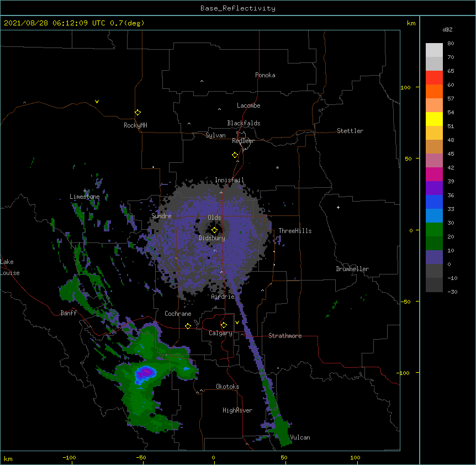Viewport: 476px width, 465px height.
Task: Click the RockyMH city label
Action: [x=135, y=125]
